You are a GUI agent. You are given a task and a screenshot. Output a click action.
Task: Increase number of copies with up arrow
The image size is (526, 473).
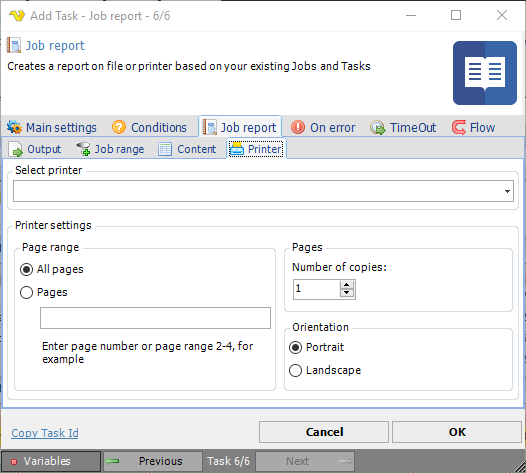347,285
